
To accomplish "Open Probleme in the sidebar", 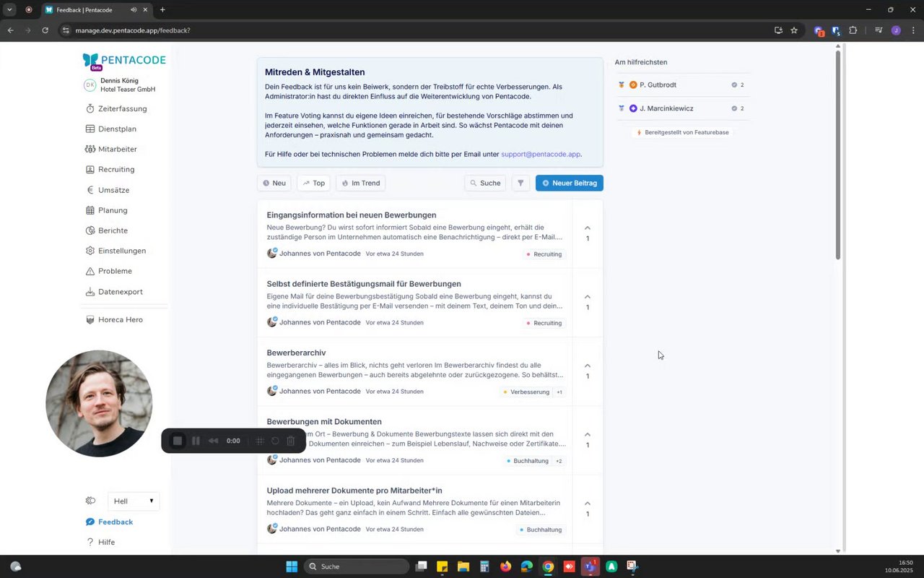I will [x=109, y=271].
